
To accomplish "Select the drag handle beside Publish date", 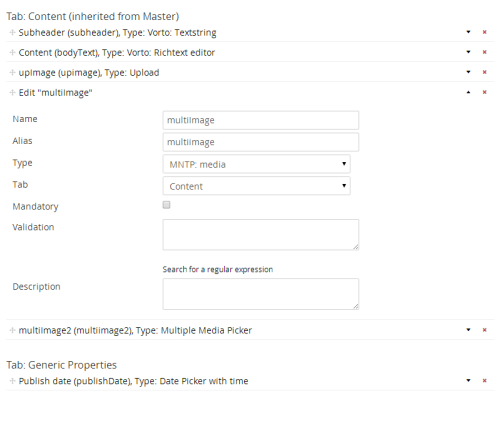I will (12, 381).
